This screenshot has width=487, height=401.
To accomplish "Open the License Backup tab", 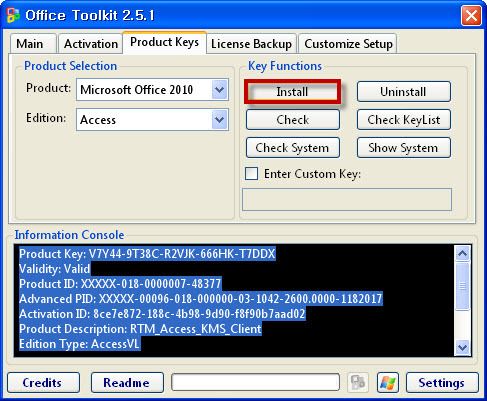I will 251,44.
